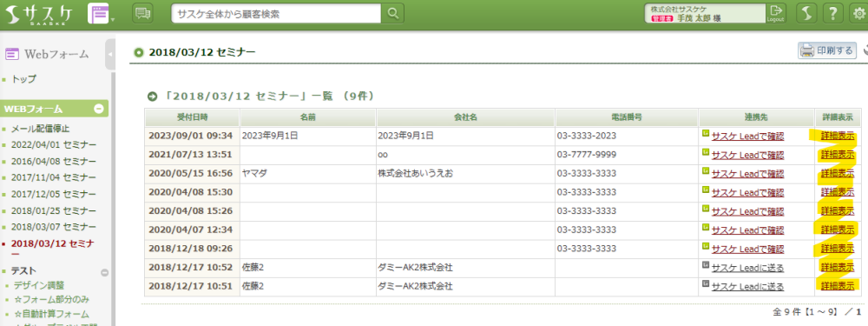This screenshot has width=868, height=326.
Task: Open 詳細表示 for 2020/05/15 16:56 row
Action: pyautogui.click(x=837, y=174)
